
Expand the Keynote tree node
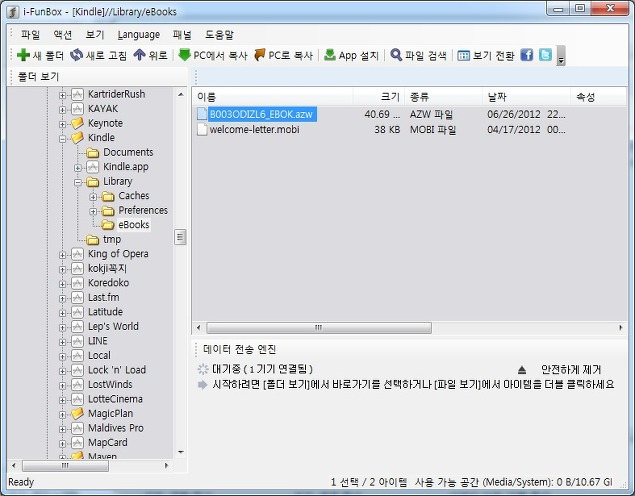click(x=62, y=124)
